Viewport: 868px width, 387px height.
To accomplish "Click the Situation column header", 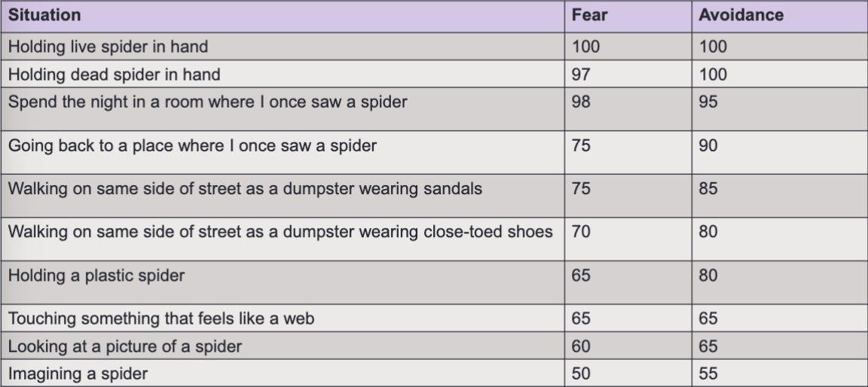I will 45,15.
